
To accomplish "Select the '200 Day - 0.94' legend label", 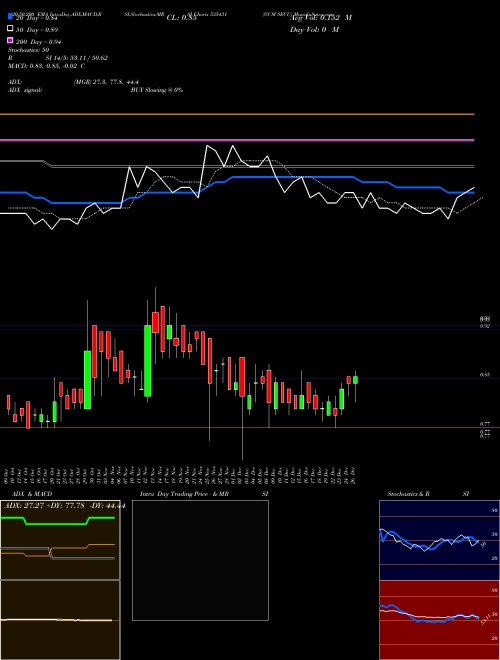I will click(x=39, y=42).
